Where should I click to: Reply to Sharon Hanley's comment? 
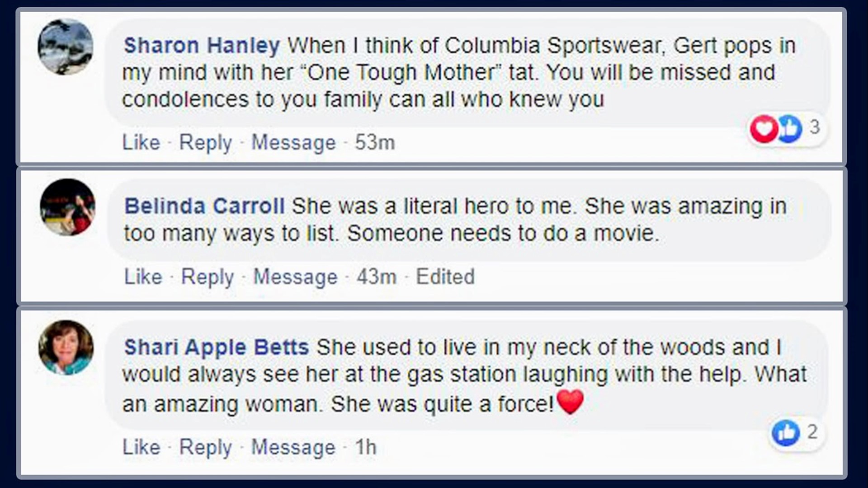coord(205,143)
